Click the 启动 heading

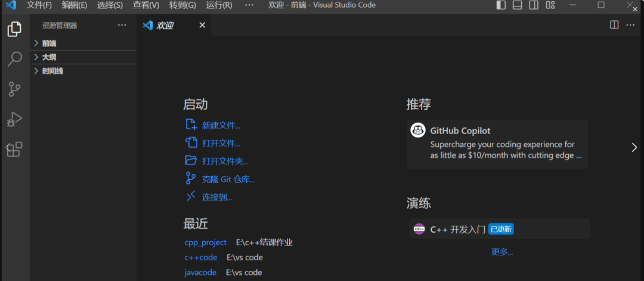(x=196, y=104)
